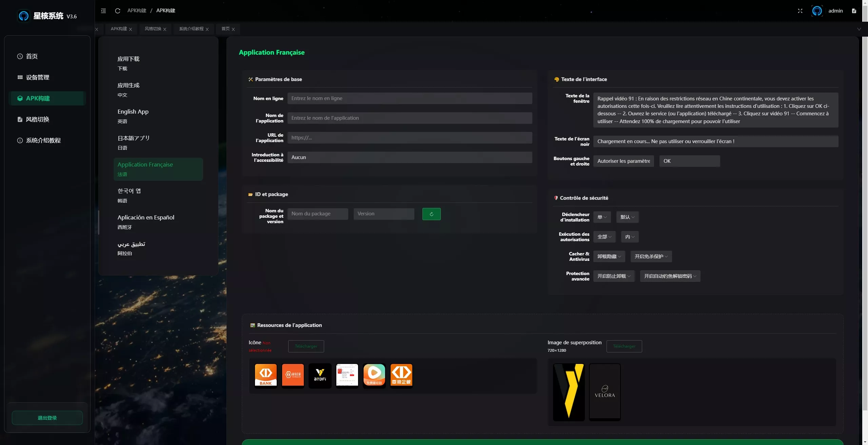Screen dimensions: 868x445
Task: Expand the tab list chevron at far right
Action: (859, 29)
